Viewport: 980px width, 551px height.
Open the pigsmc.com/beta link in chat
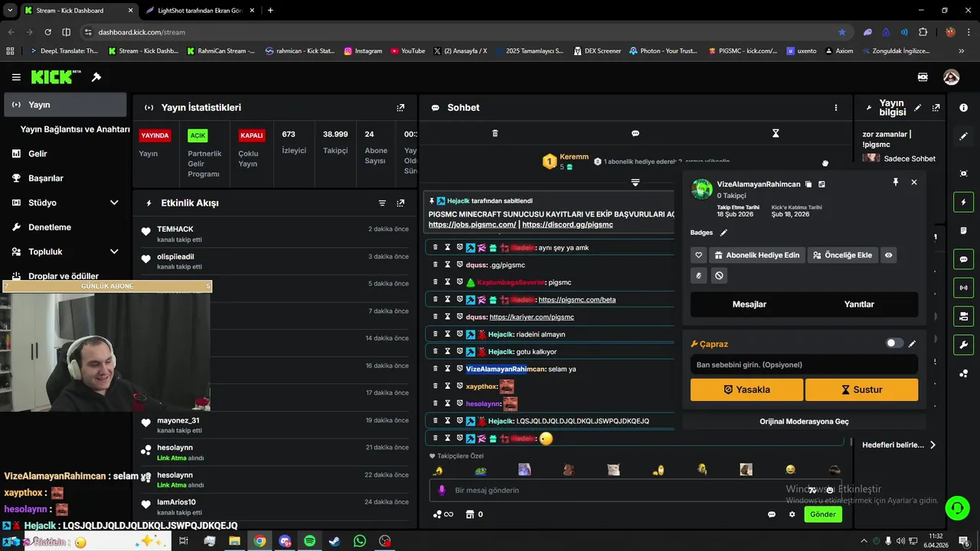pyautogui.click(x=577, y=300)
